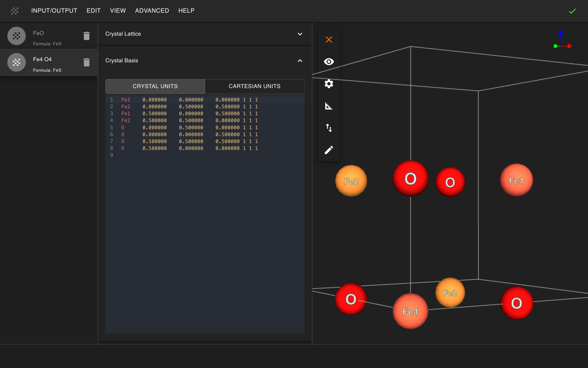Click line 2 Fe2 atom label
This screenshot has width=588, height=368.
126,106
